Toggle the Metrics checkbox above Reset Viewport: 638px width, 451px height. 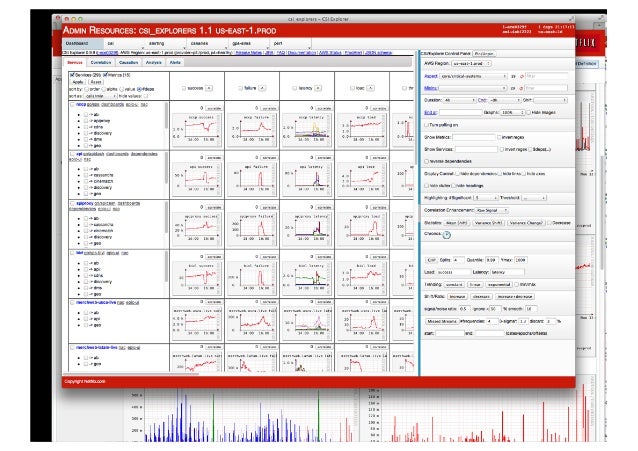click(x=105, y=75)
